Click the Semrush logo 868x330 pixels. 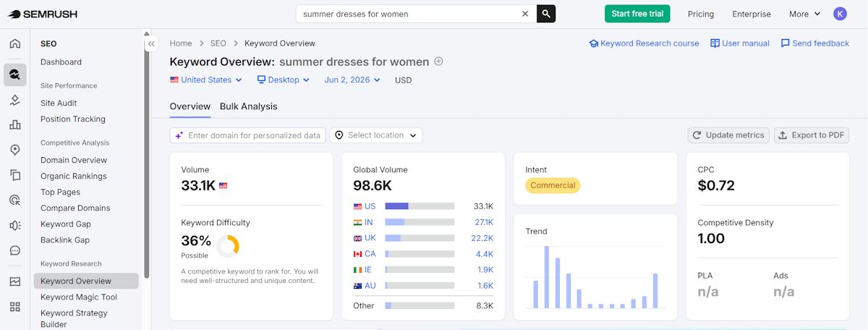pyautogui.click(x=43, y=14)
